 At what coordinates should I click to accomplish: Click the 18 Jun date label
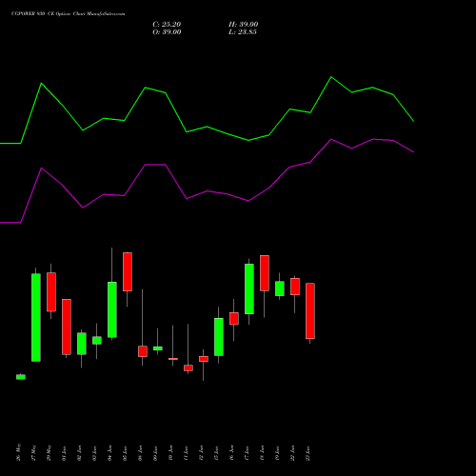(262, 453)
